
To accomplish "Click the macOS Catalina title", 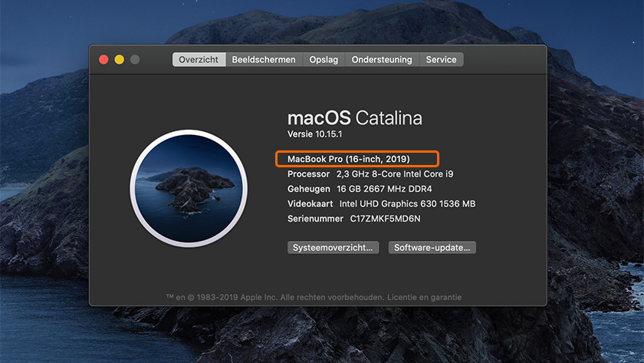I will (x=354, y=118).
